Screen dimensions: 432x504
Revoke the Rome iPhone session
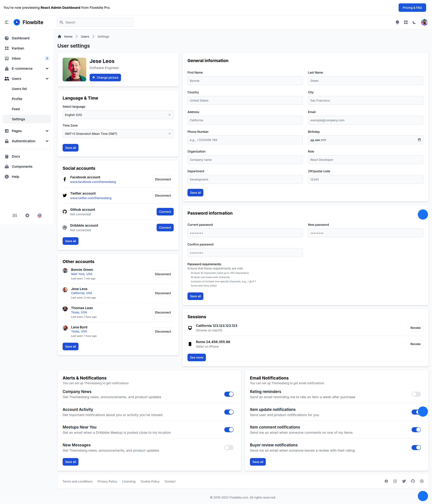click(x=415, y=344)
